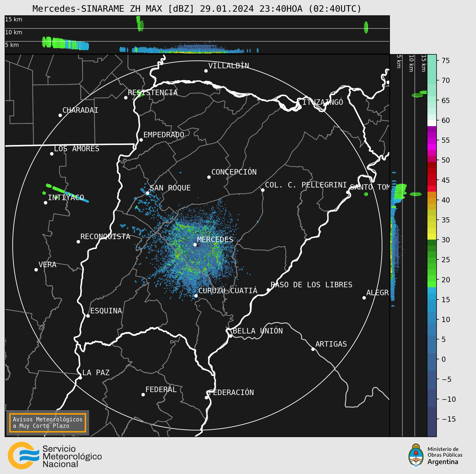Click the Mercedes-SINARAME radar title text
Image resolution: width=476 pixels, height=474 pixels.
(197, 9)
